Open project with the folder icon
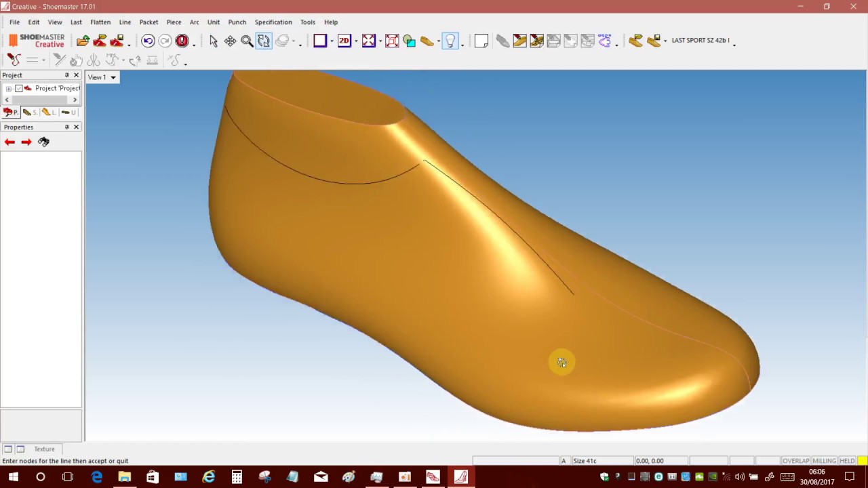Image resolution: width=868 pixels, height=488 pixels. coord(83,41)
